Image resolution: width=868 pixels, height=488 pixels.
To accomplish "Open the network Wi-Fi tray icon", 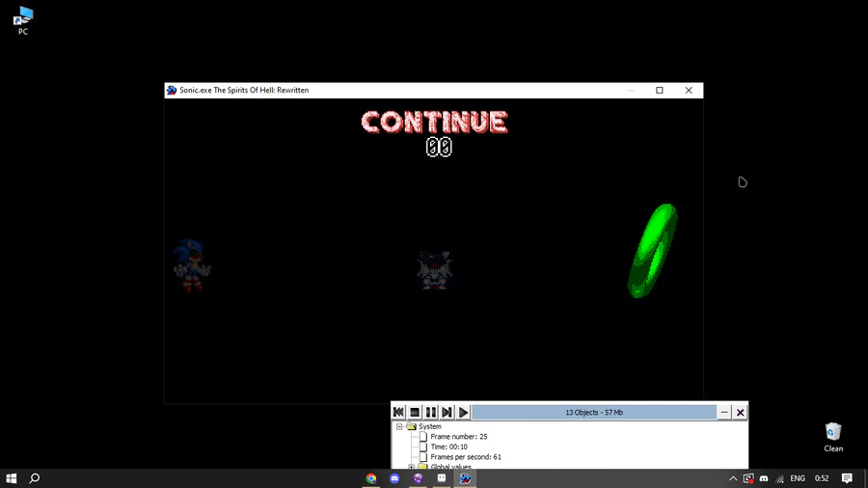I will coord(780,478).
